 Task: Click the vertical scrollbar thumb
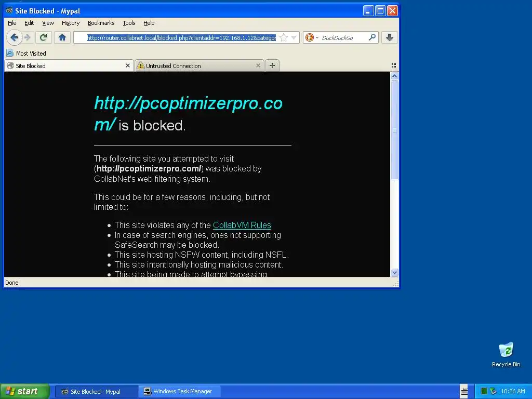click(x=394, y=130)
